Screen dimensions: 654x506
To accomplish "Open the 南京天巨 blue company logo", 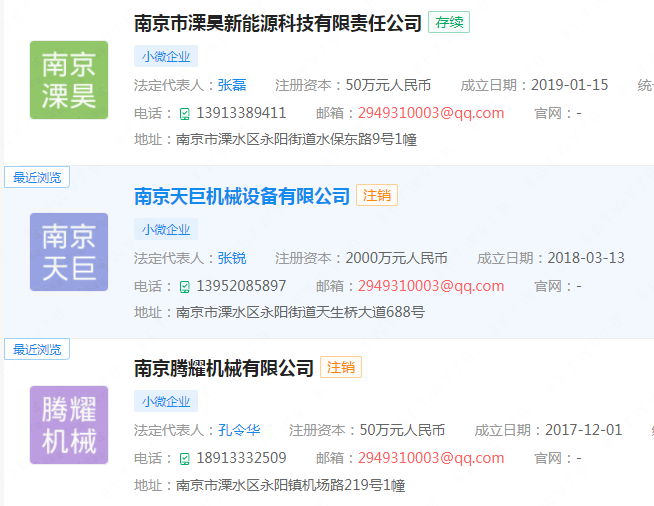I will pyautogui.click(x=69, y=252).
